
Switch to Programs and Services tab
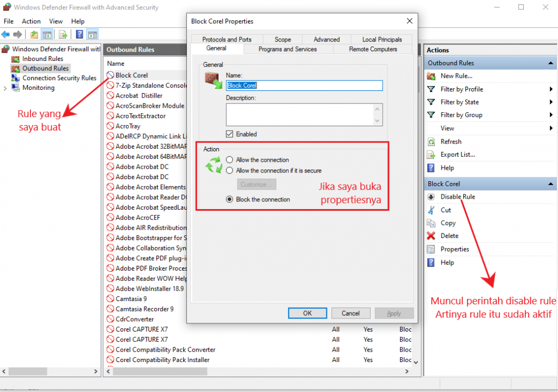288,49
